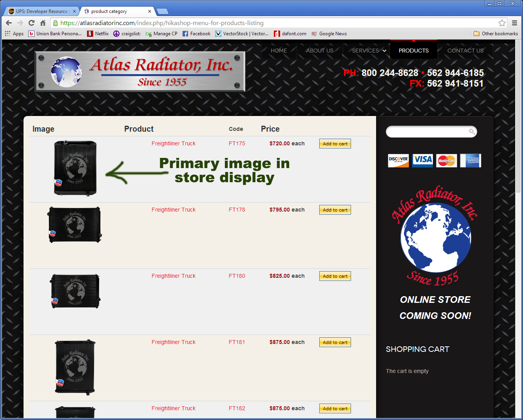Open the FT175 radiator thumbnail image

[75, 168]
